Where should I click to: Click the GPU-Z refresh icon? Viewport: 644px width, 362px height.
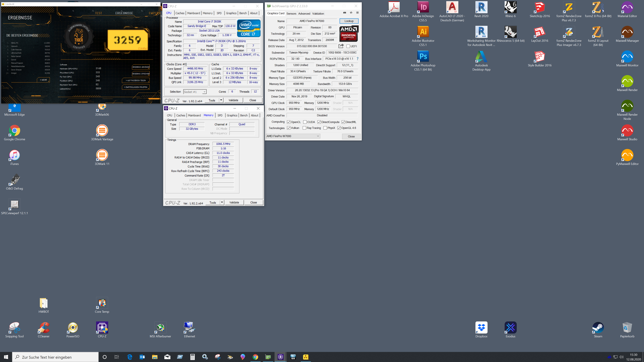[x=351, y=13]
